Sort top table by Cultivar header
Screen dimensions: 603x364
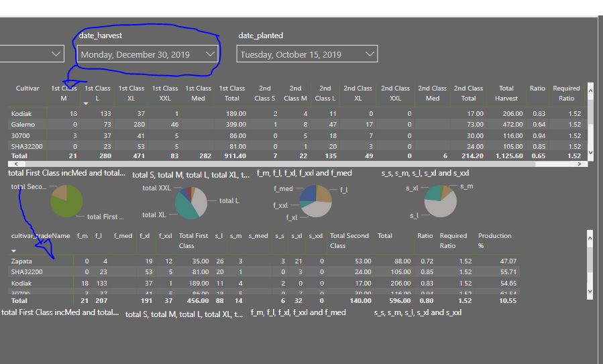[x=28, y=88]
